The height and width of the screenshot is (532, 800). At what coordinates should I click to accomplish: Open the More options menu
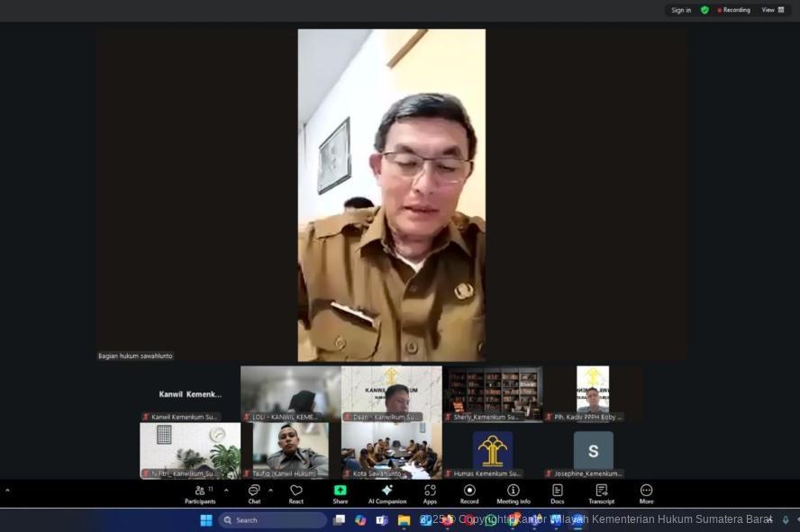click(x=646, y=493)
